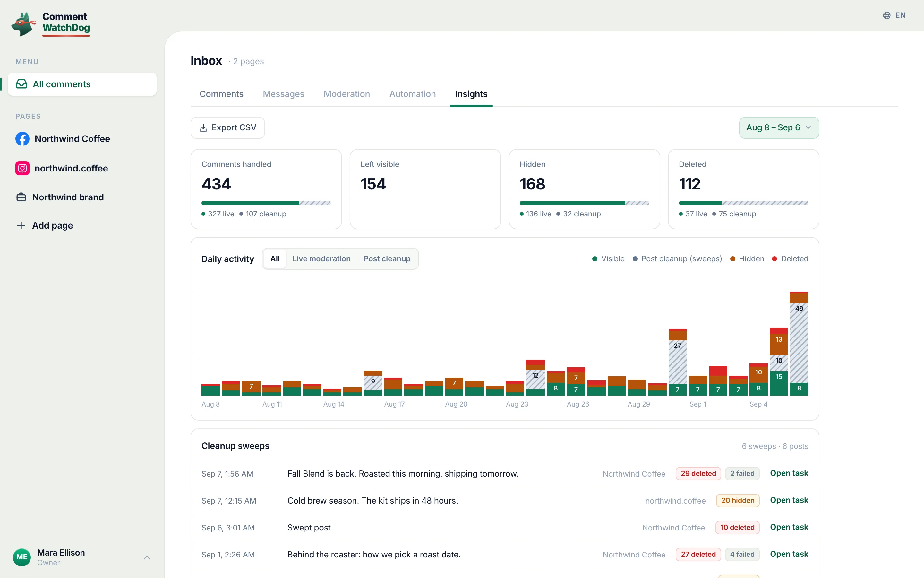Open the northwind.coffee Instagram page
This screenshot has width=924, height=578.
82,168
